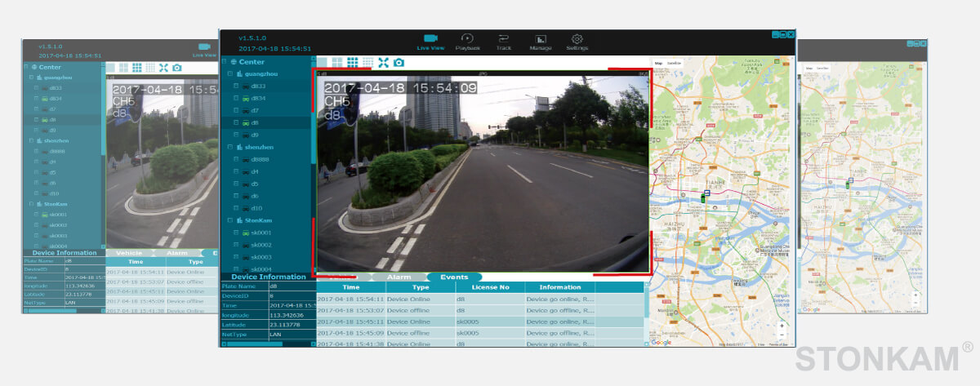Check the box for device d833
The image size is (980, 386).
coord(236,86)
